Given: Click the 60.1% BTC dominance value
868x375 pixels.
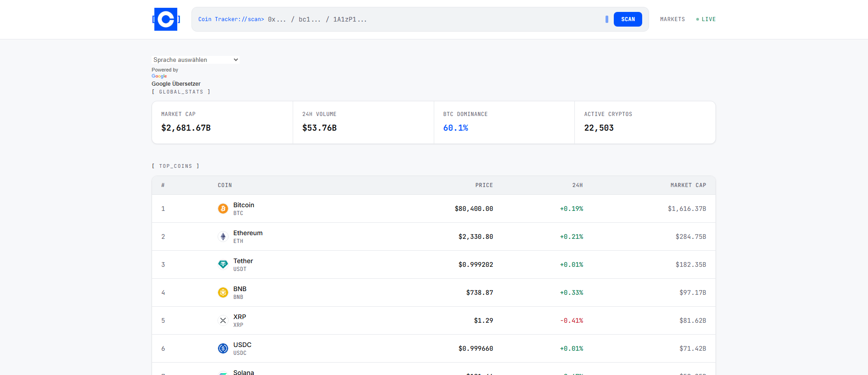Looking at the screenshot, I should pos(456,128).
